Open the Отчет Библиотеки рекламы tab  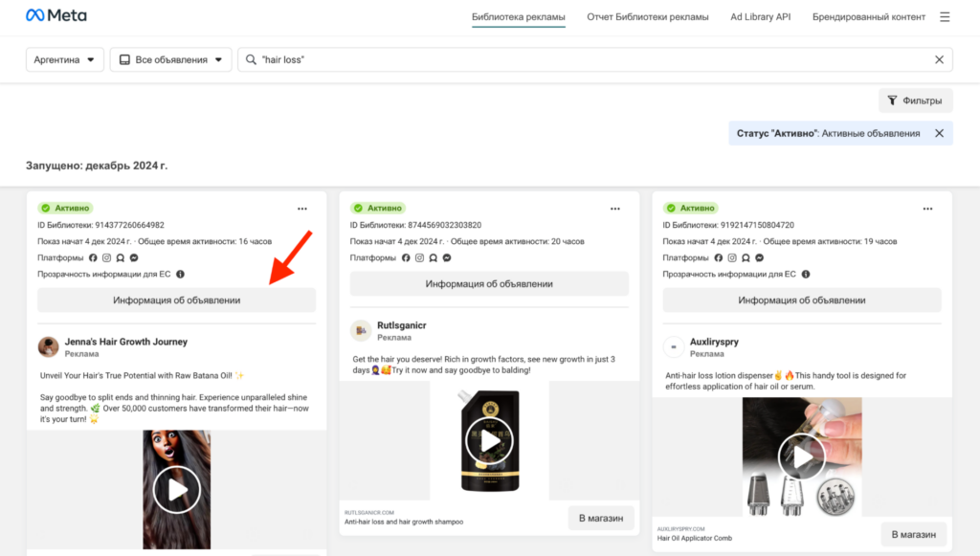click(x=648, y=17)
